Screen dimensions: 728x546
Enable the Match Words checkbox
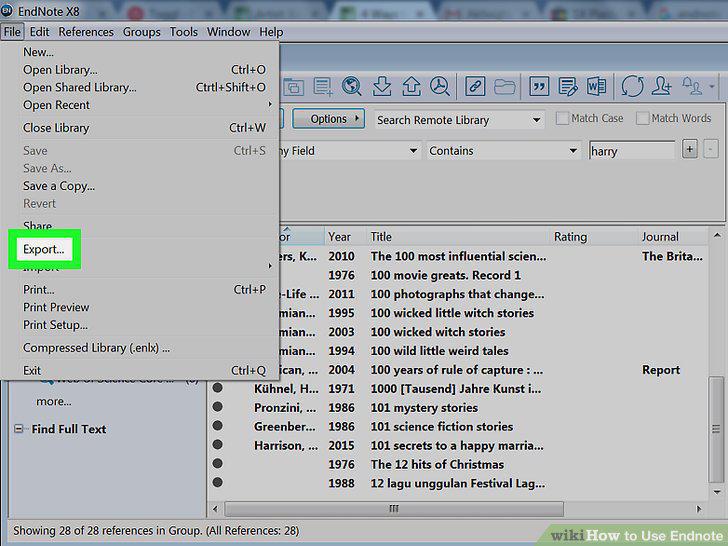[x=642, y=118]
